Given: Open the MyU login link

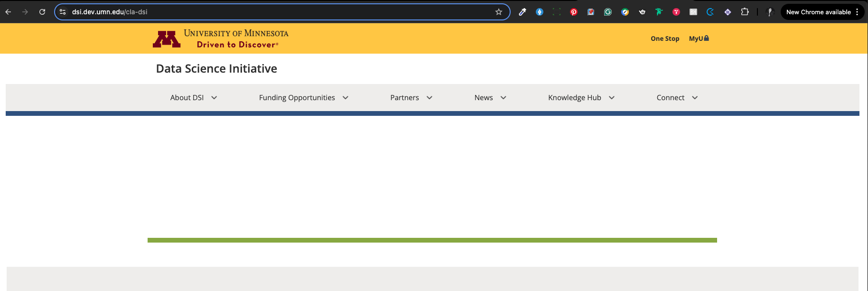Looking at the screenshot, I should (698, 38).
